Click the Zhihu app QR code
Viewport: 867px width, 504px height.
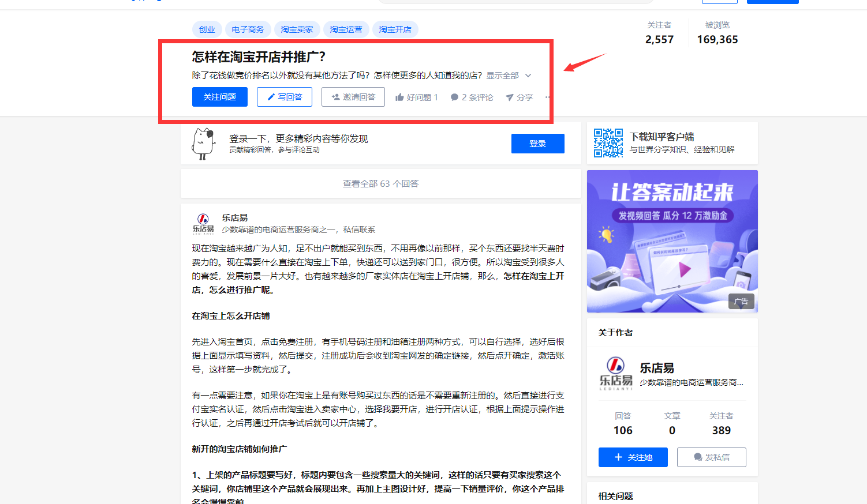click(608, 143)
